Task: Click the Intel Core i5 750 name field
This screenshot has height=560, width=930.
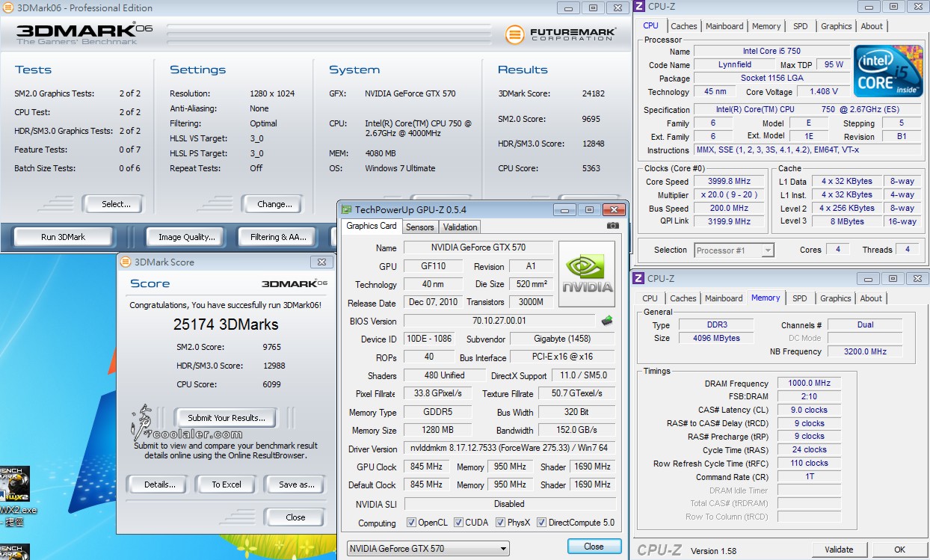Action: (x=772, y=52)
